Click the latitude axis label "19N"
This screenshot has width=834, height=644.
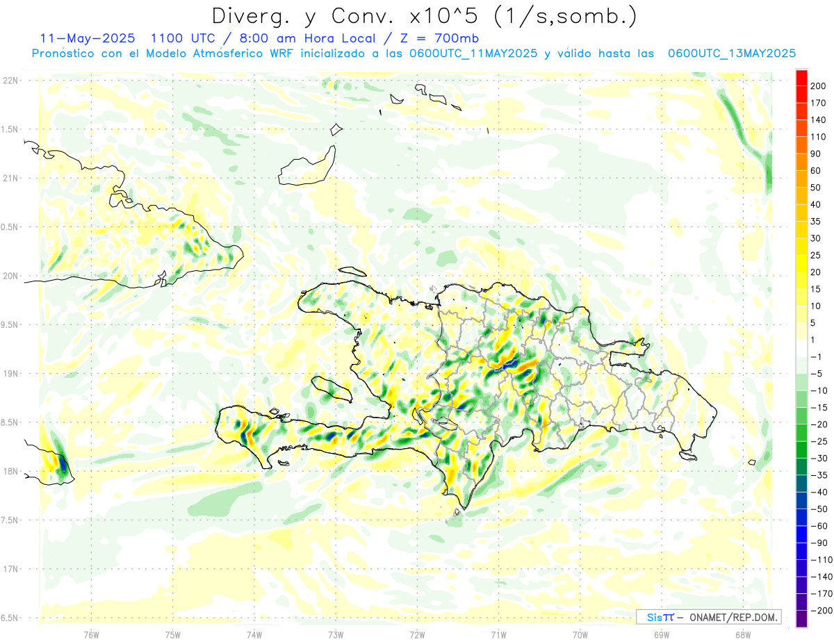pyautogui.click(x=10, y=374)
